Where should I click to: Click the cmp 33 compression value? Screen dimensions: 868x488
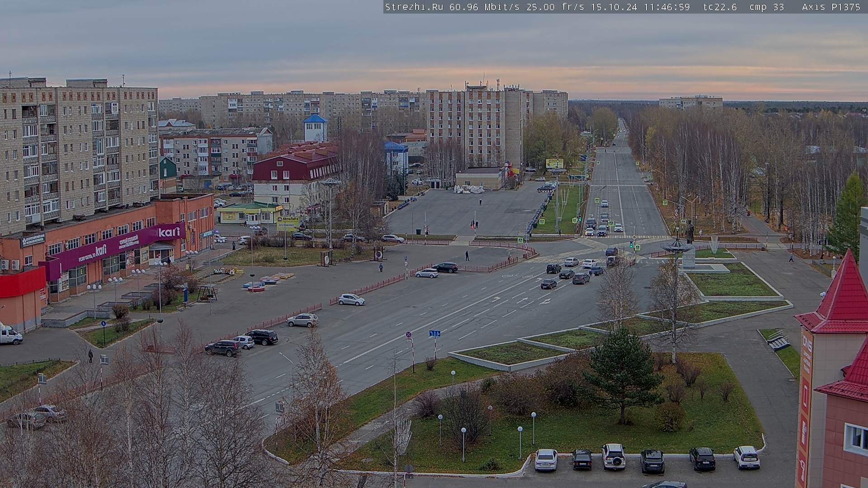tap(766, 7)
